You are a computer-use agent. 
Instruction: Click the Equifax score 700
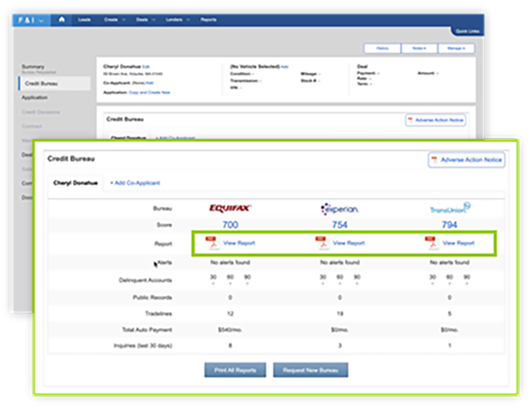click(x=230, y=225)
